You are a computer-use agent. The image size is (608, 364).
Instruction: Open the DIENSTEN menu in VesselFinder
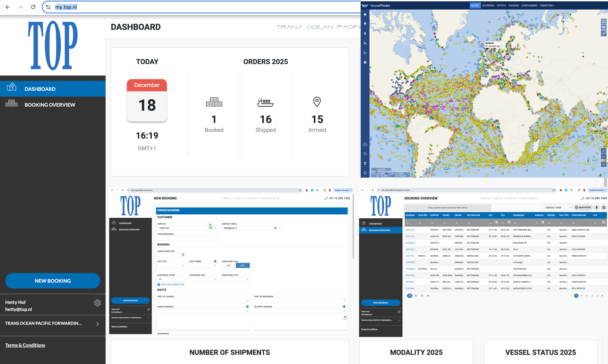[547, 5]
